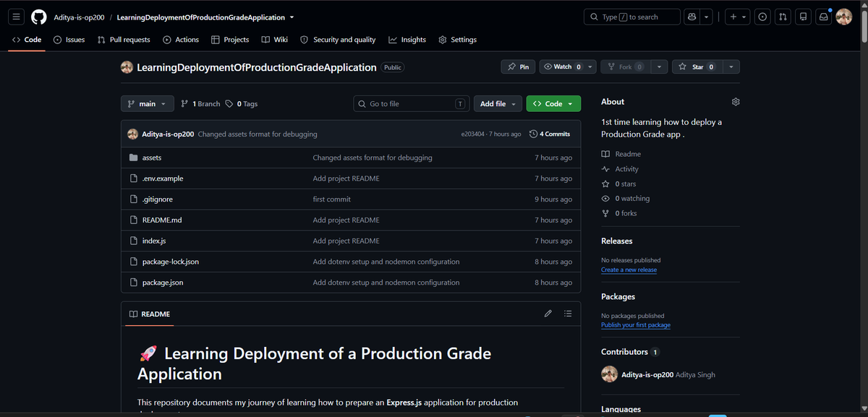Click the tag icon beside 0 Tags
The height and width of the screenshot is (417, 868).
coord(229,104)
